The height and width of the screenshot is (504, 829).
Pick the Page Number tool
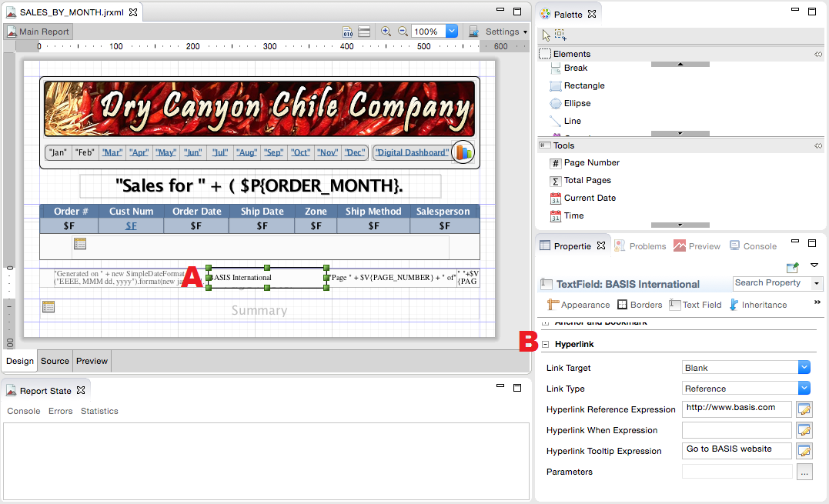tap(591, 162)
